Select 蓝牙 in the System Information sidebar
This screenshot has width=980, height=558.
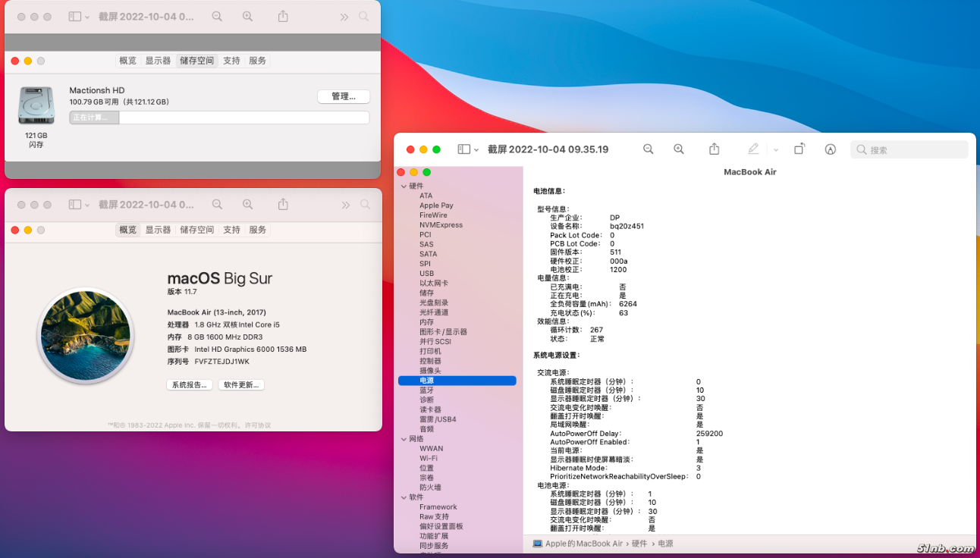(428, 391)
